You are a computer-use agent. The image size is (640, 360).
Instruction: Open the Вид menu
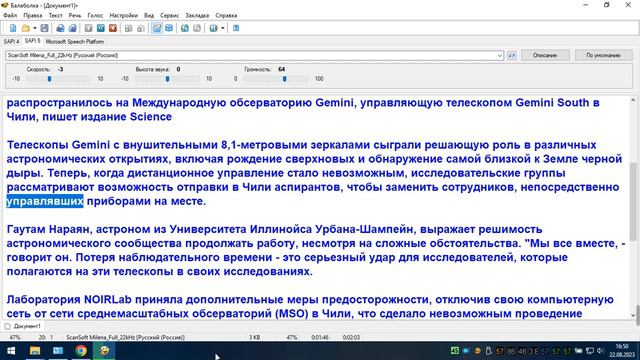click(149, 15)
